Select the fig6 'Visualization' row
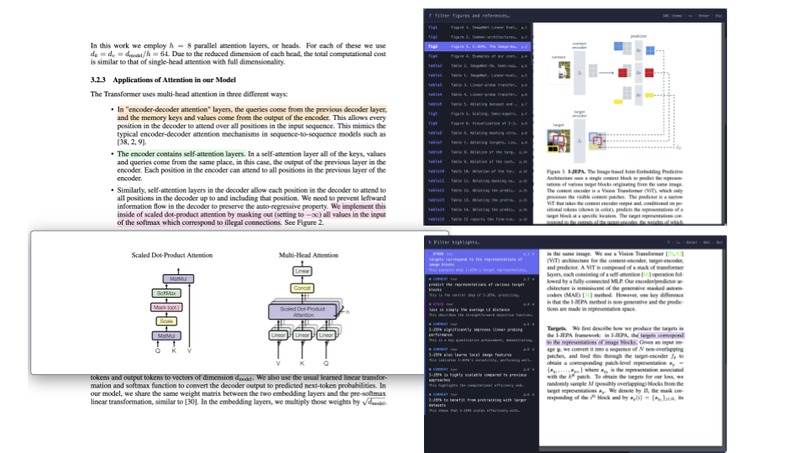The height and width of the screenshot is (453, 806). 478,123
